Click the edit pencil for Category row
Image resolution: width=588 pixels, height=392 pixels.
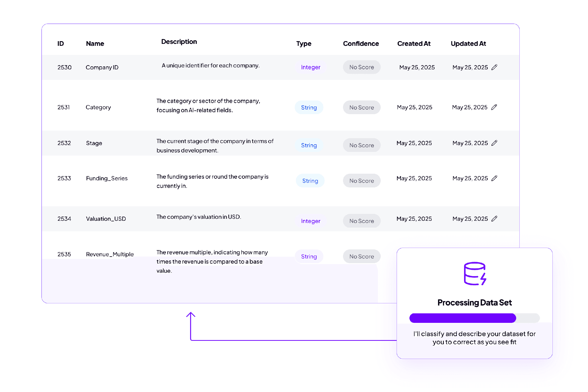tap(494, 107)
